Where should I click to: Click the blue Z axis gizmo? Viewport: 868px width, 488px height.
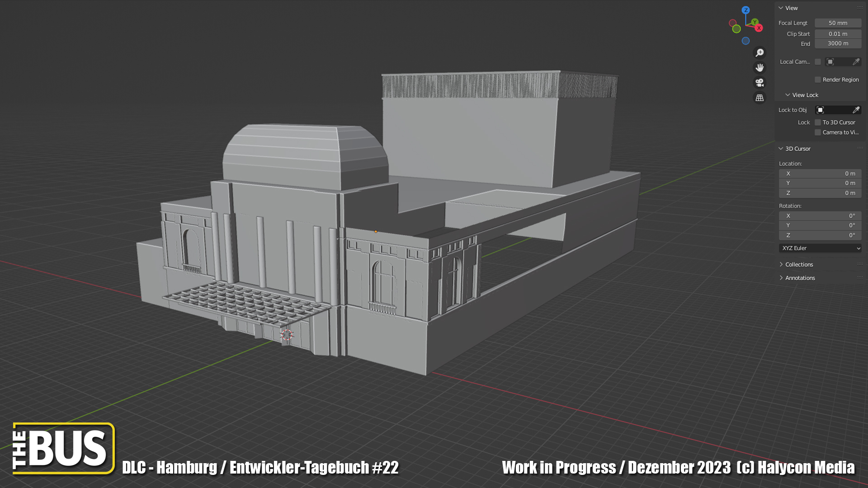click(x=745, y=10)
